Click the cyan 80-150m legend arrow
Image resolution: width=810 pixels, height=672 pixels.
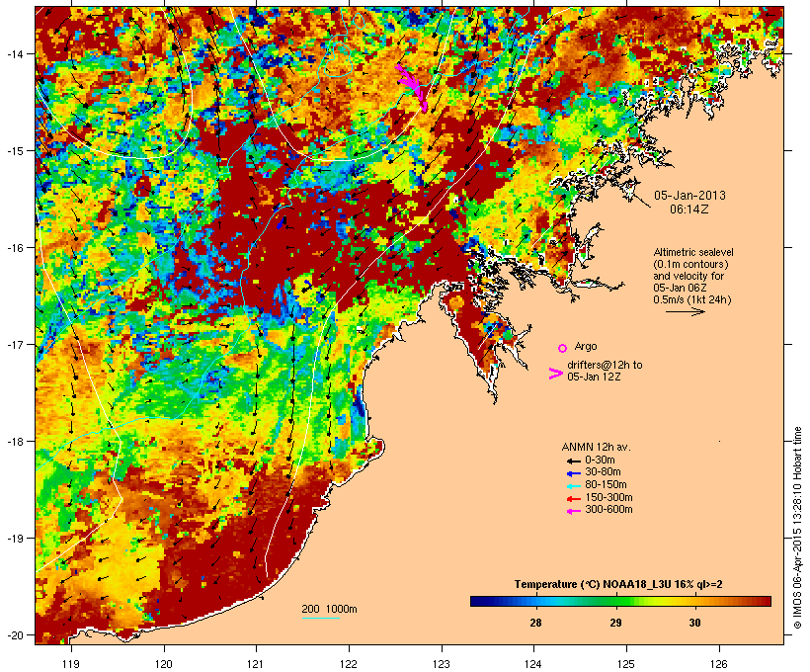(573, 486)
